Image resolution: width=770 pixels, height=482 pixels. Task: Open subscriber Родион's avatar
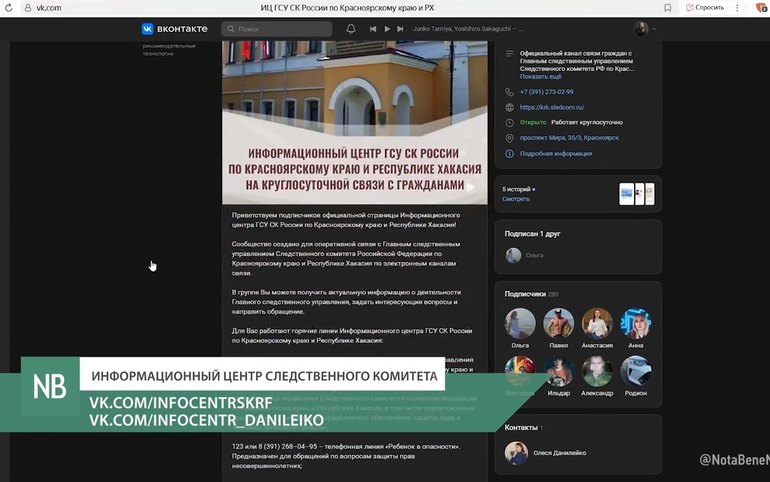(636, 371)
